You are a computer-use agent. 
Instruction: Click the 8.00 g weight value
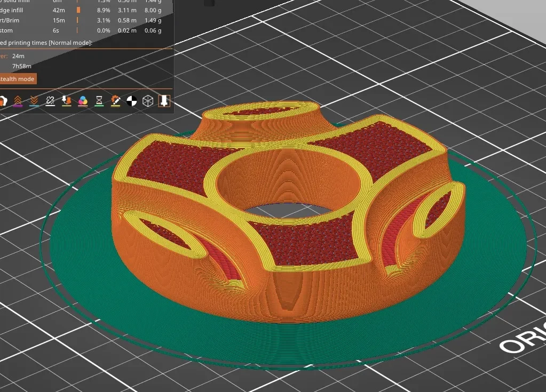click(153, 11)
